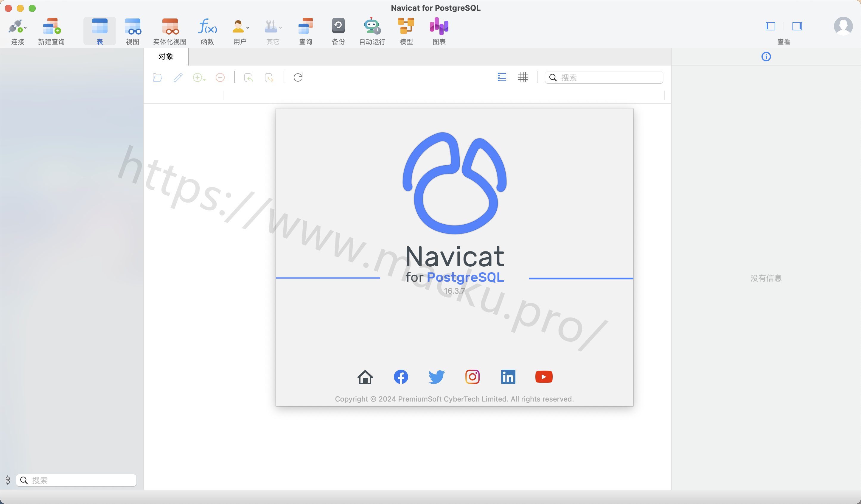The width and height of the screenshot is (861, 504).
Task: Click the open table folder icon
Action: click(157, 77)
